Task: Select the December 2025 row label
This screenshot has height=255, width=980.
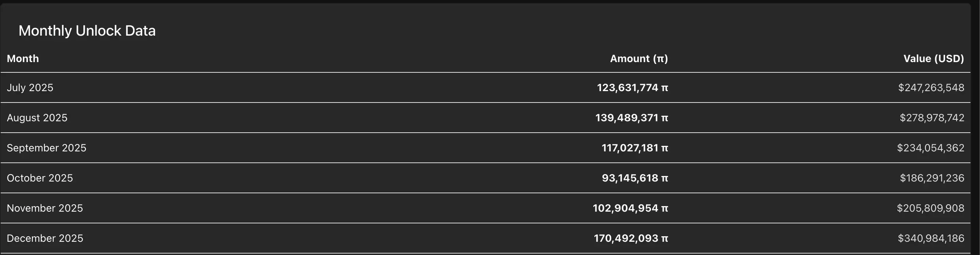Action: click(x=45, y=238)
